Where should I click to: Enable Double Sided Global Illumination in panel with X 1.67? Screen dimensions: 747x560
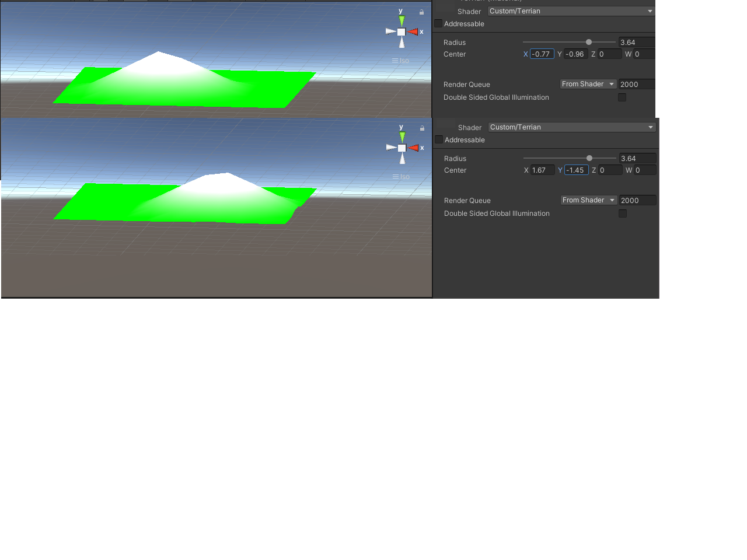[623, 213]
